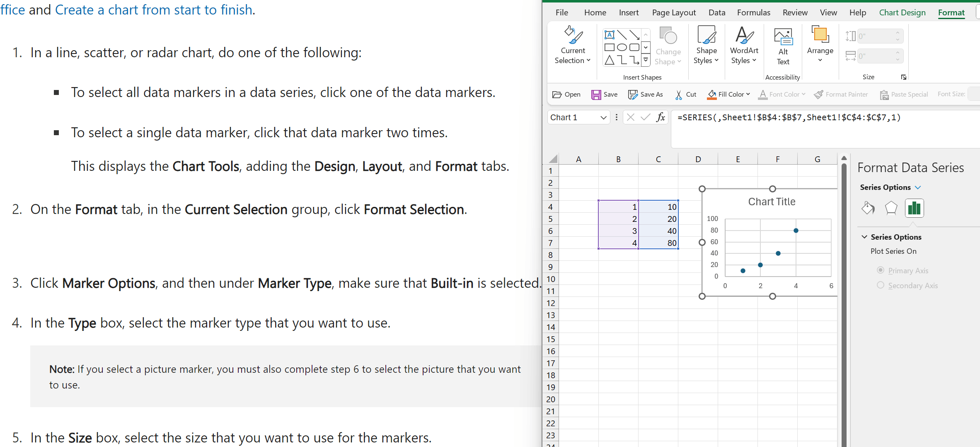The height and width of the screenshot is (447, 980).
Task: Click the Select All corner triangle
Action: point(552,159)
